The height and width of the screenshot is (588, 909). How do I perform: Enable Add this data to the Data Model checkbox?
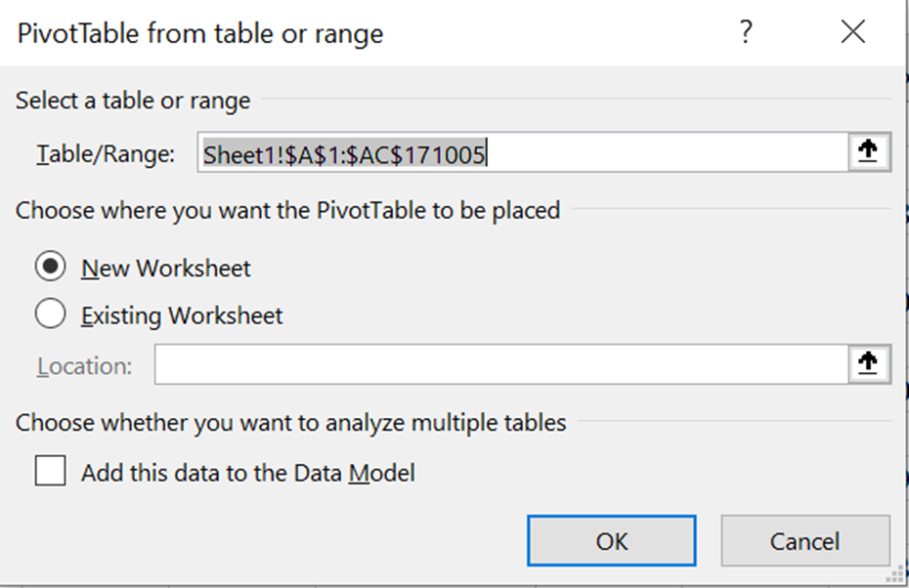pos(50,471)
